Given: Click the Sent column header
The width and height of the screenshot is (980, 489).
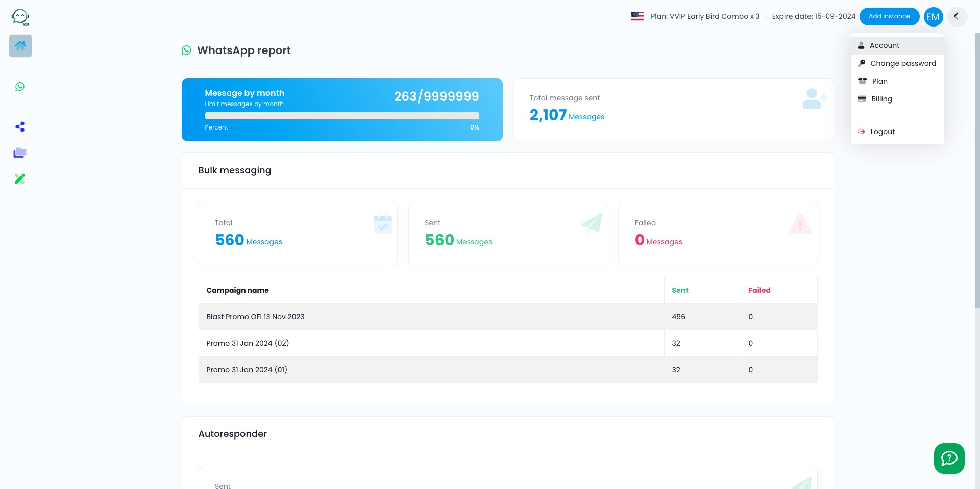Looking at the screenshot, I should [680, 290].
